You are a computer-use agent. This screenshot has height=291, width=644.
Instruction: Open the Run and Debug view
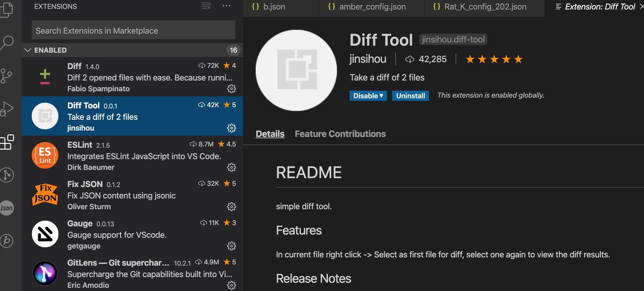(7, 109)
